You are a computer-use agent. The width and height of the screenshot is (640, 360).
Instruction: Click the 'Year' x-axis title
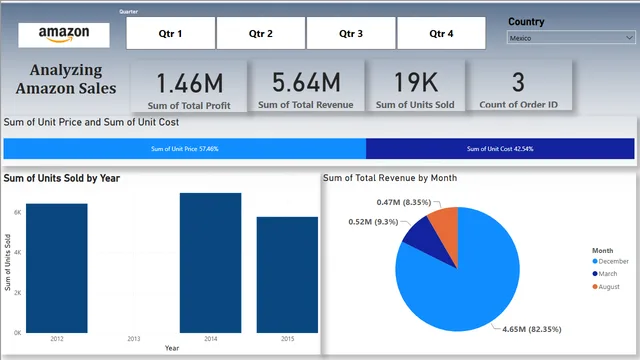click(172, 348)
